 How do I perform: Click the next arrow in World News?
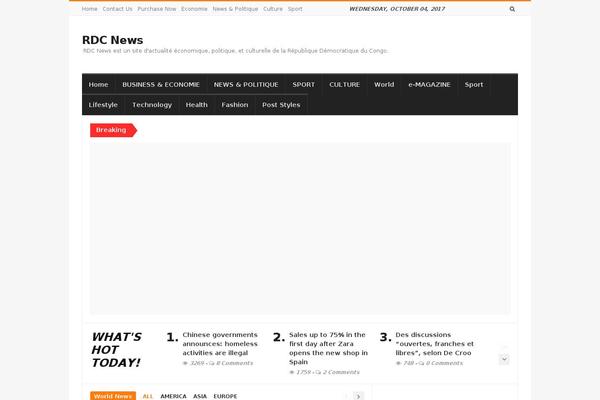pos(359,396)
